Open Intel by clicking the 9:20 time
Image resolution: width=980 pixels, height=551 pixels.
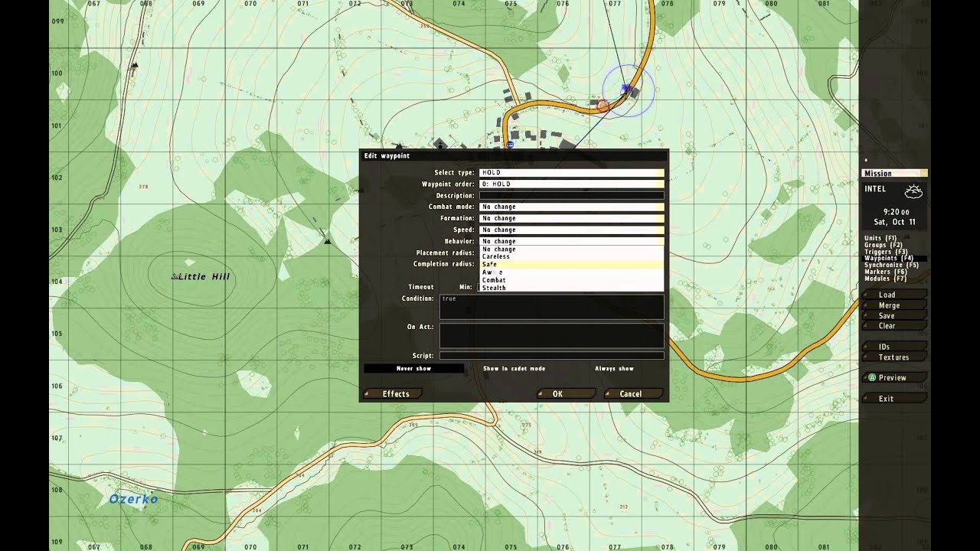(896, 212)
